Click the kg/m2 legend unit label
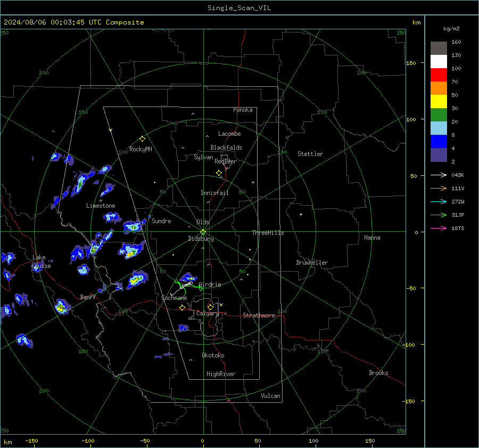Viewport: 479px width, 448px height. coord(451,29)
